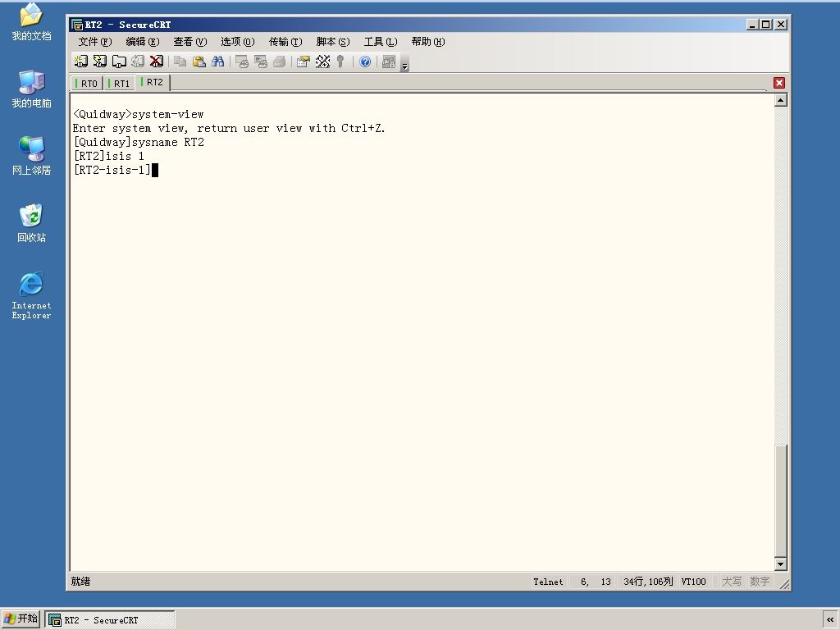The image size is (840, 630).
Task: Click the '<Quidway>system-view' line
Action: pos(138,114)
